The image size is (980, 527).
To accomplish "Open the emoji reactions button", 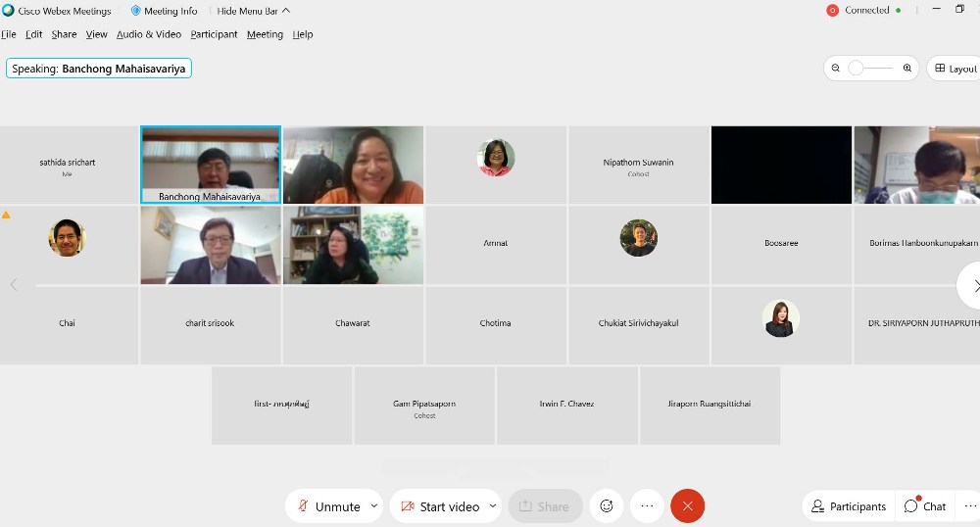I will (x=607, y=506).
